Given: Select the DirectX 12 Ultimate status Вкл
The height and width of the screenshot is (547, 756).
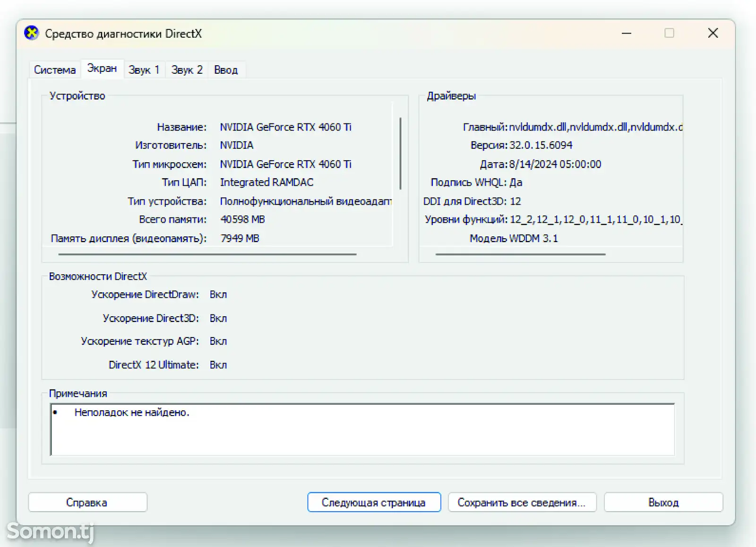Looking at the screenshot, I should [x=218, y=365].
